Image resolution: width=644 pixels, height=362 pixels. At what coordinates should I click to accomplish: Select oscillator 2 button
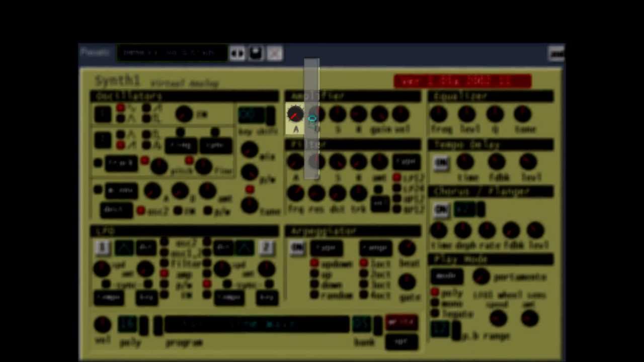click(103, 140)
